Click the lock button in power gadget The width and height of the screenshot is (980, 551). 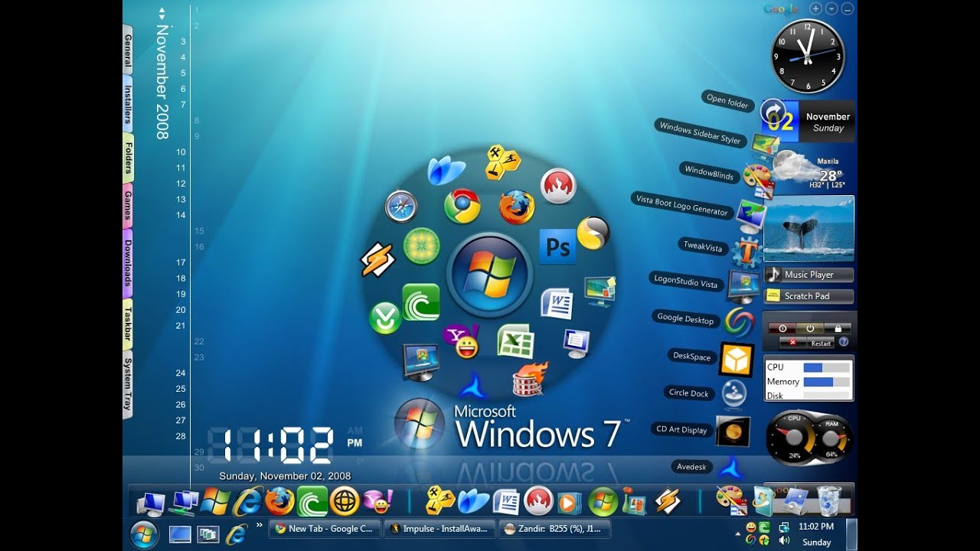click(x=838, y=328)
